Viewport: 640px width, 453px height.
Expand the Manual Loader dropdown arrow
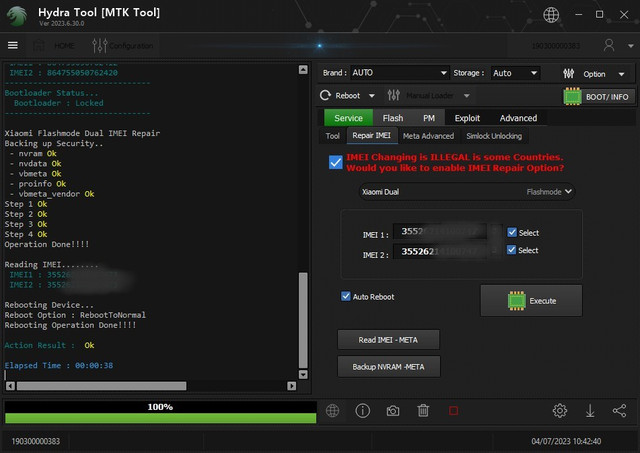tap(467, 96)
